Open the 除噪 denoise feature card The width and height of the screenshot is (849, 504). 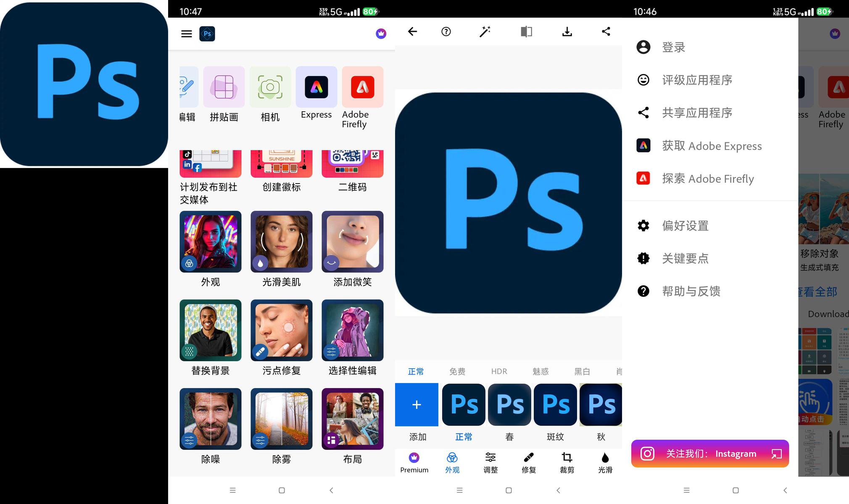coord(211,427)
